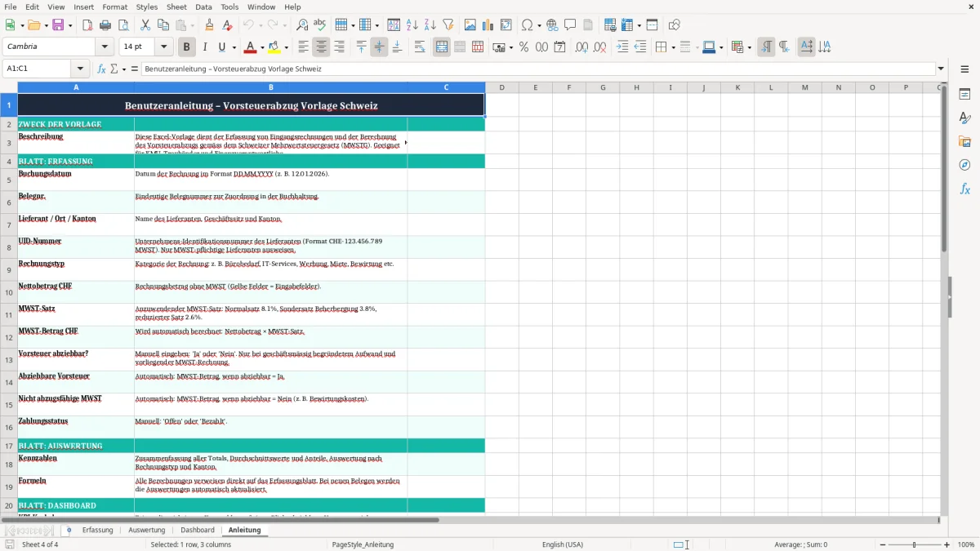The width and height of the screenshot is (980, 551).
Task: Open the Data menu
Action: tap(203, 7)
